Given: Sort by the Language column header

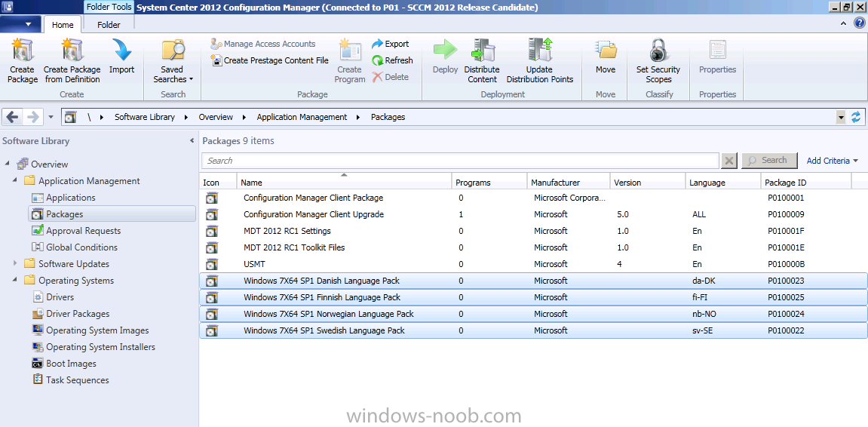Looking at the screenshot, I should (723, 183).
